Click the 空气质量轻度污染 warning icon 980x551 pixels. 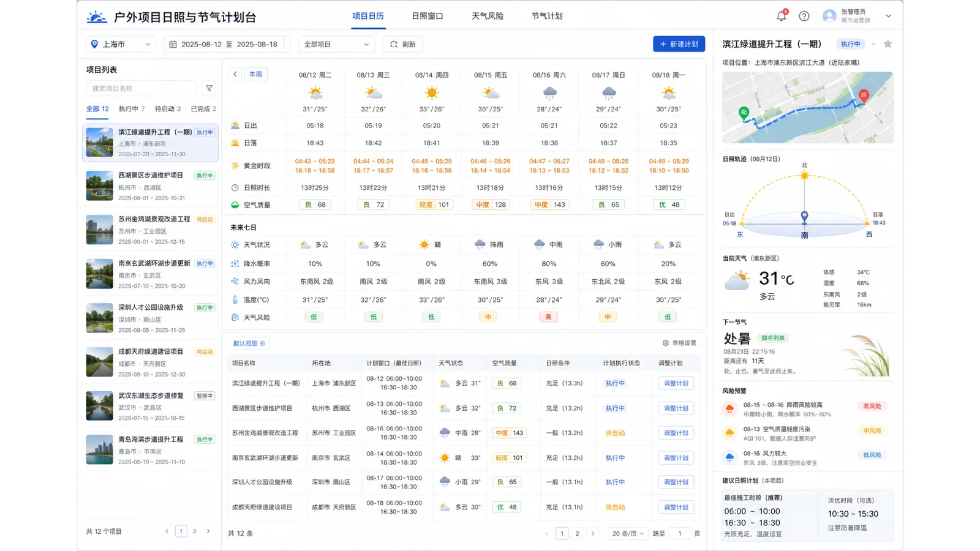(729, 433)
